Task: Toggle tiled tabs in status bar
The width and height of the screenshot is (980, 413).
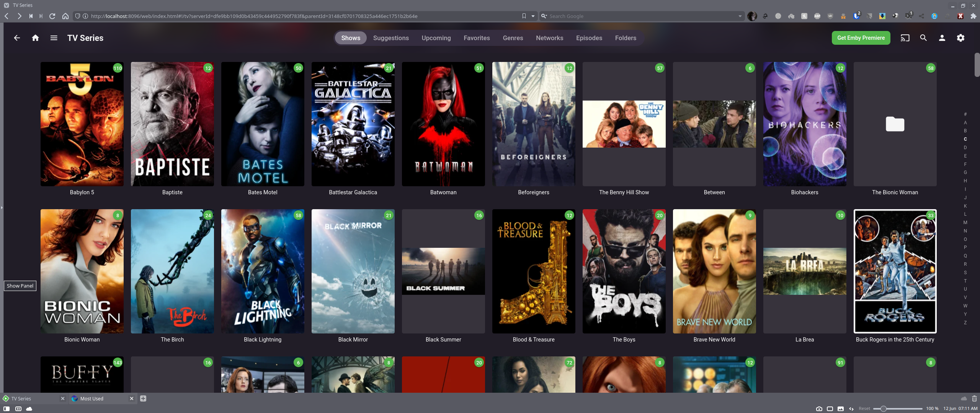Action: [x=830, y=409]
